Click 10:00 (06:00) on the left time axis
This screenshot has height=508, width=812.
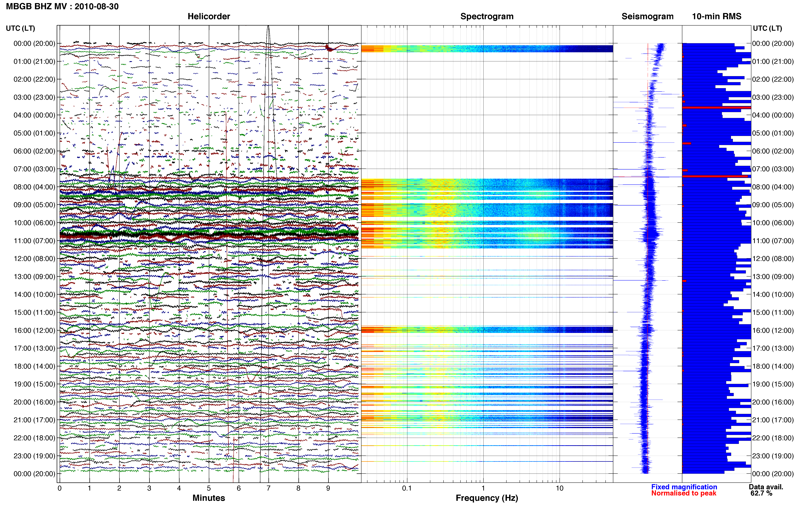(x=34, y=223)
